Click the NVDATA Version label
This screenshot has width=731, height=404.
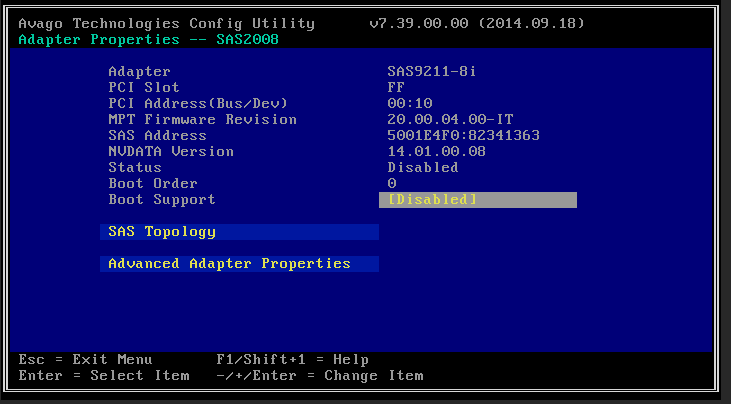(x=171, y=151)
